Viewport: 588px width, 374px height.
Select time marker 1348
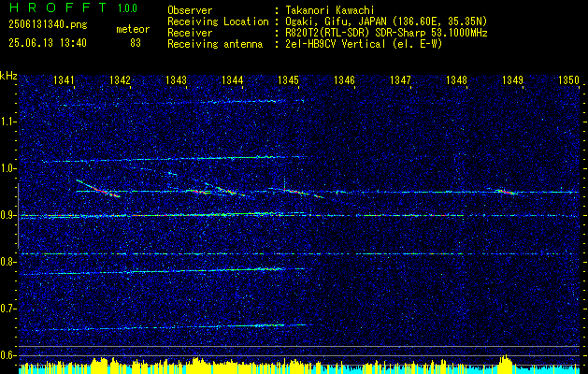click(x=457, y=79)
